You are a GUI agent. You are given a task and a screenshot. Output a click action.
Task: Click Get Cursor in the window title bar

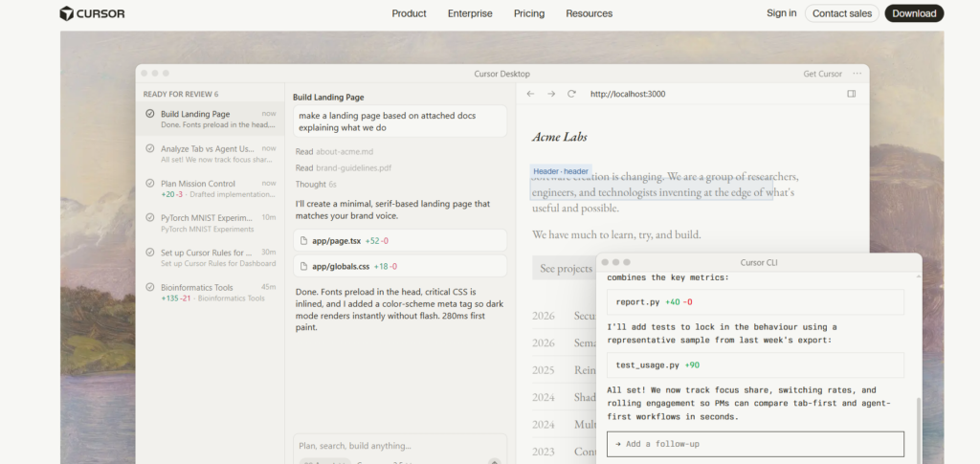click(x=822, y=74)
